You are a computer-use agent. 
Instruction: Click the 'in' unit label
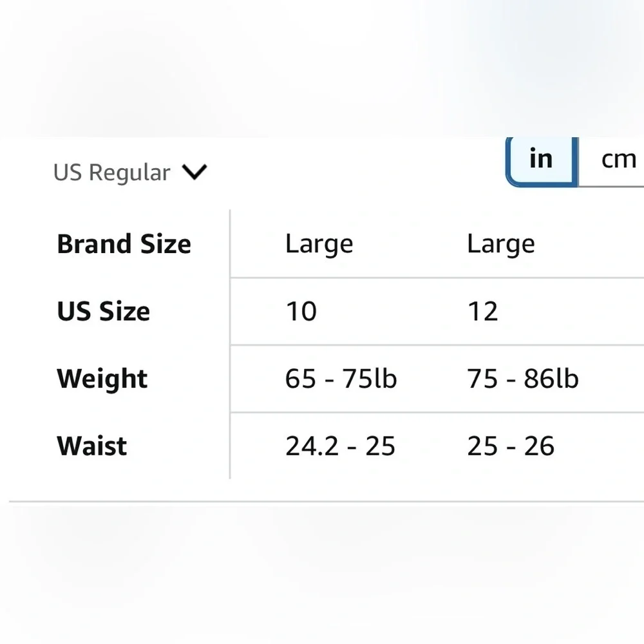click(x=541, y=158)
